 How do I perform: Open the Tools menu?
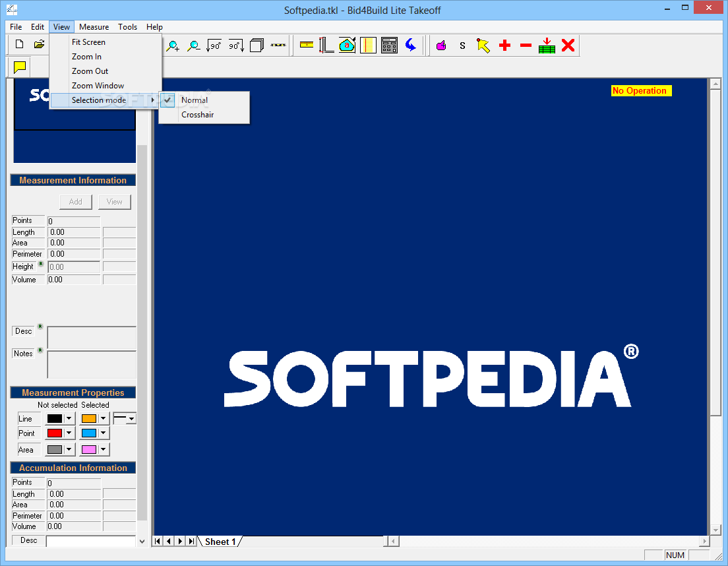pyautogui.click(x=128, y=27)
